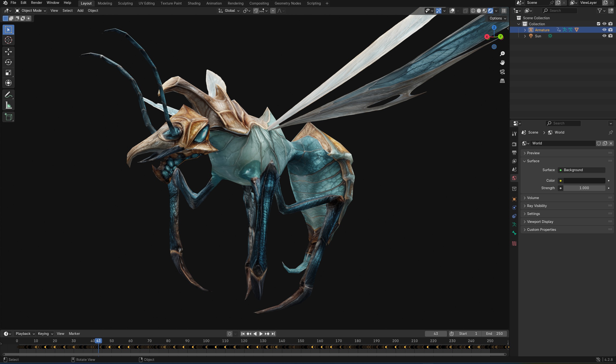Uncheck the Collection exclude checkbox
Screen dimensions: 616x364
598,24
